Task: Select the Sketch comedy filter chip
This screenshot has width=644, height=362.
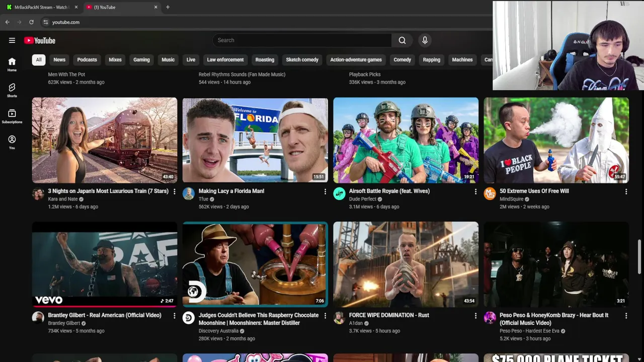Action: (x=302, y=60)
